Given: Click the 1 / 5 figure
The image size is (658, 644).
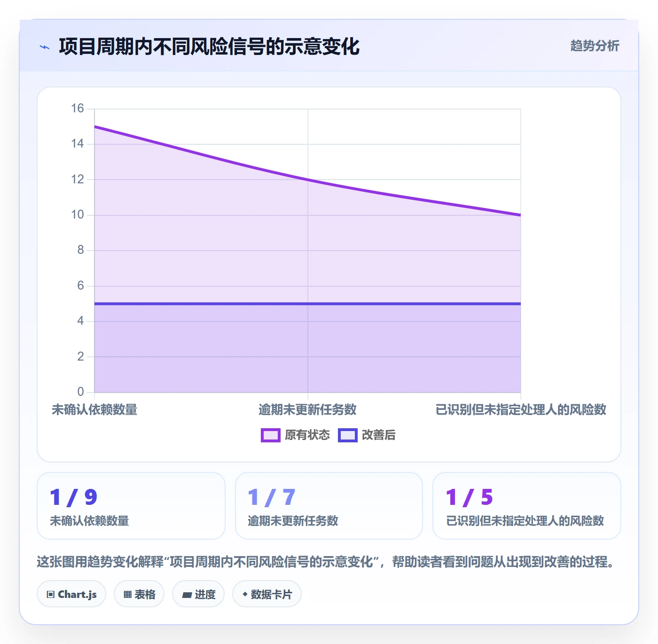Looking at the screenshot, I should pyautogui.click(x=470, y=497).
